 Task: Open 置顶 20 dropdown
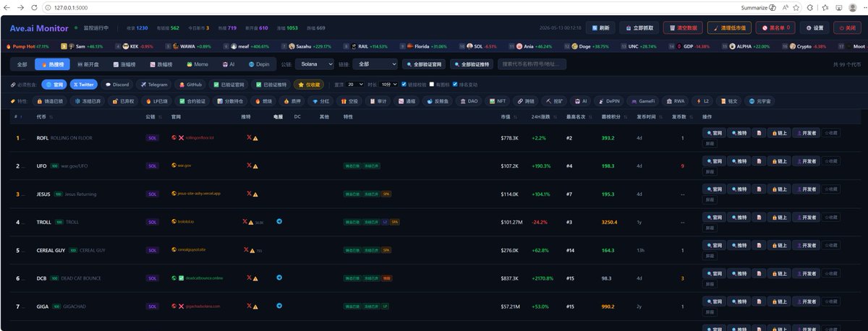(355, 84)
